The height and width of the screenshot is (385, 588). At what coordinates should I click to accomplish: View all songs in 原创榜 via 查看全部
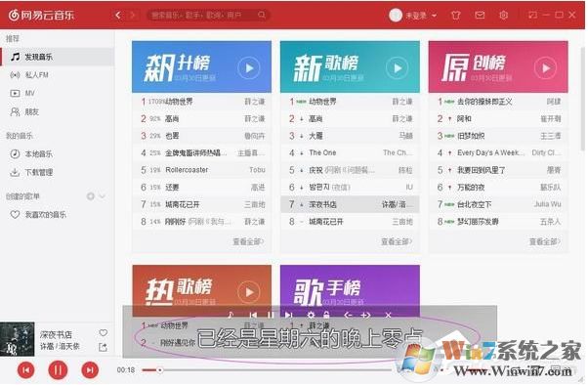(x=544, y=241)
